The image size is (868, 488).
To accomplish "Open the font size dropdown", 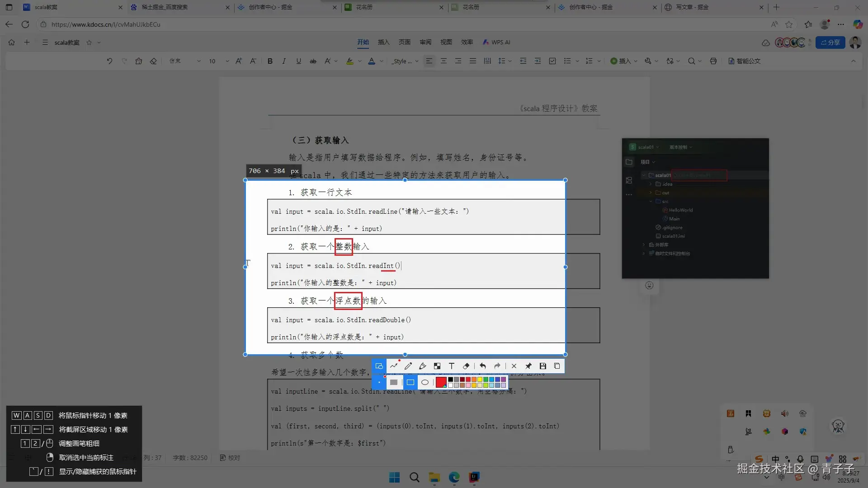I will coord(227,61).
